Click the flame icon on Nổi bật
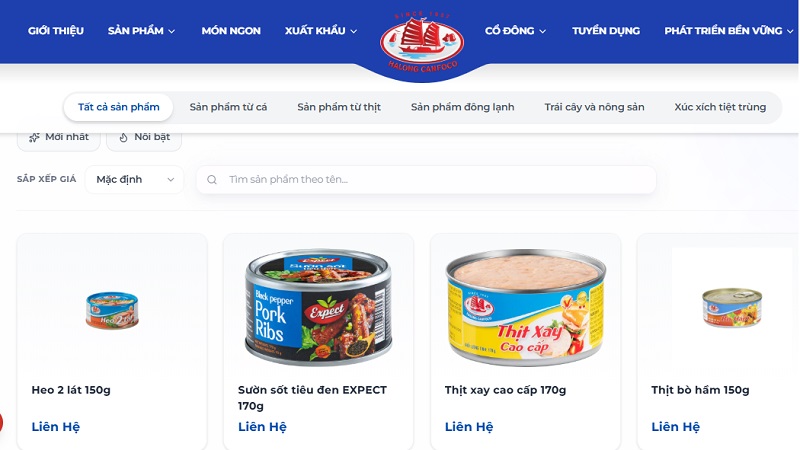This screenshot has height=450, width=800. (123, 137)
